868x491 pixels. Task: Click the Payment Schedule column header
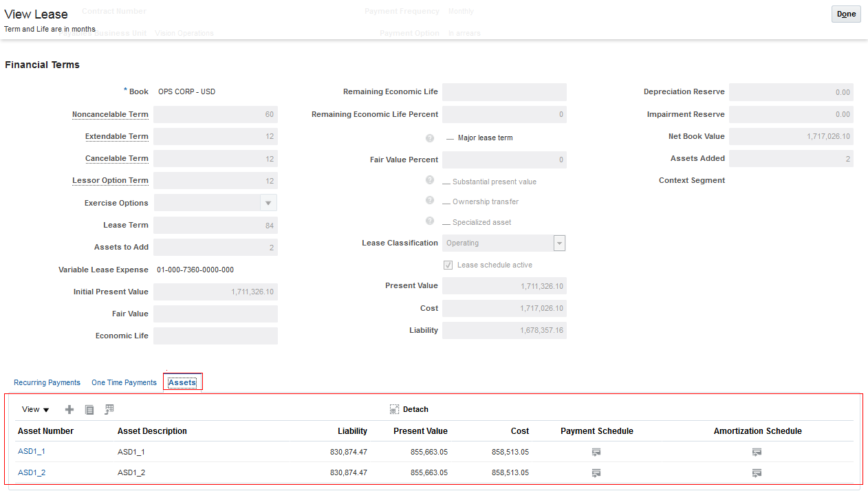[597, 431]
